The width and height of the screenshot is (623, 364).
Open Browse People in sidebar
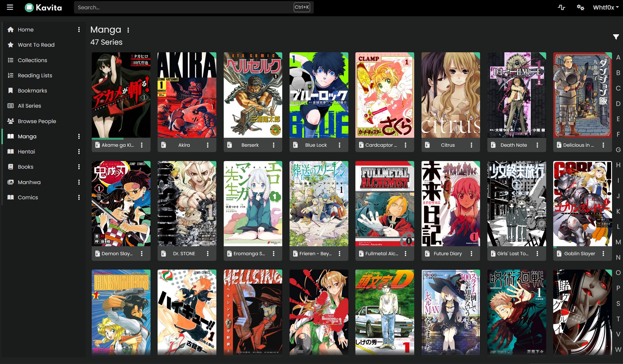tap(37, 121)
